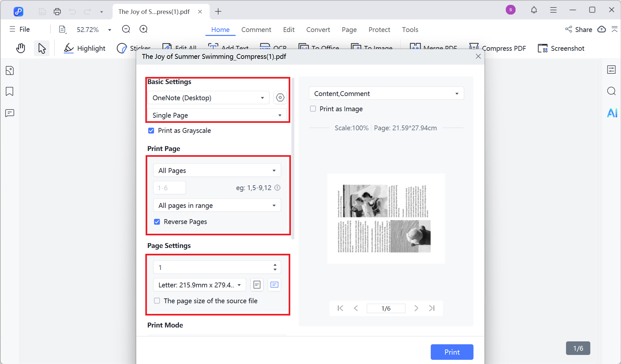Jump to last page in print preview

coord(432,308)
